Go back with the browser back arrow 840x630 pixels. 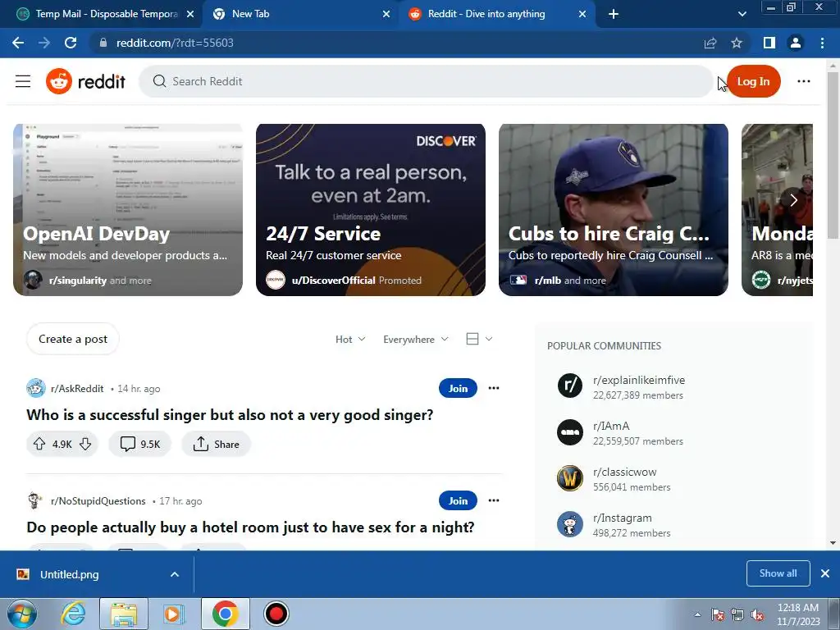pyautogui.click(x=18, y=43)
